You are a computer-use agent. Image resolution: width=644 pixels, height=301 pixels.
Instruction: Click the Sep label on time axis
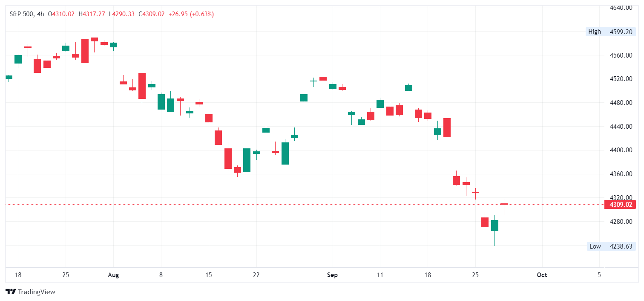332,275
